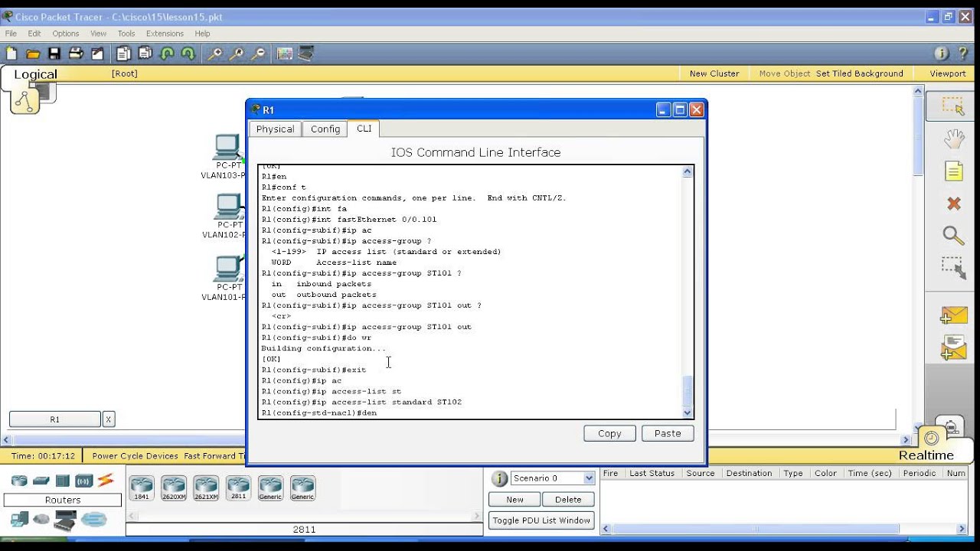Click Power Cycle Devices
Screen dimensions: 980x551
(x=135, y=456)
